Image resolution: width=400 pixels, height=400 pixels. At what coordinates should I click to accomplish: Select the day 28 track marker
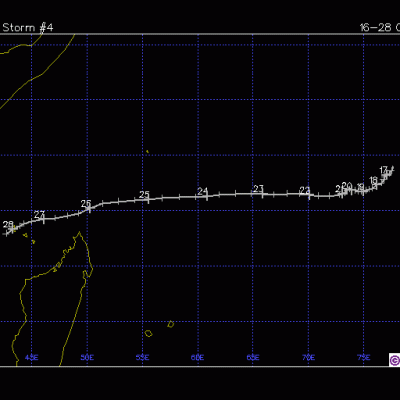click(8, 224)
